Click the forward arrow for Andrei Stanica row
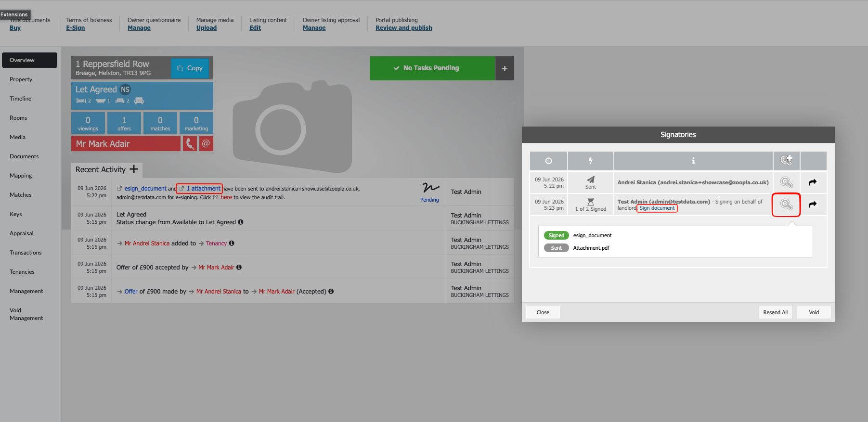The width and height of the screenshot is (868, 422). (x=813, y=182)
